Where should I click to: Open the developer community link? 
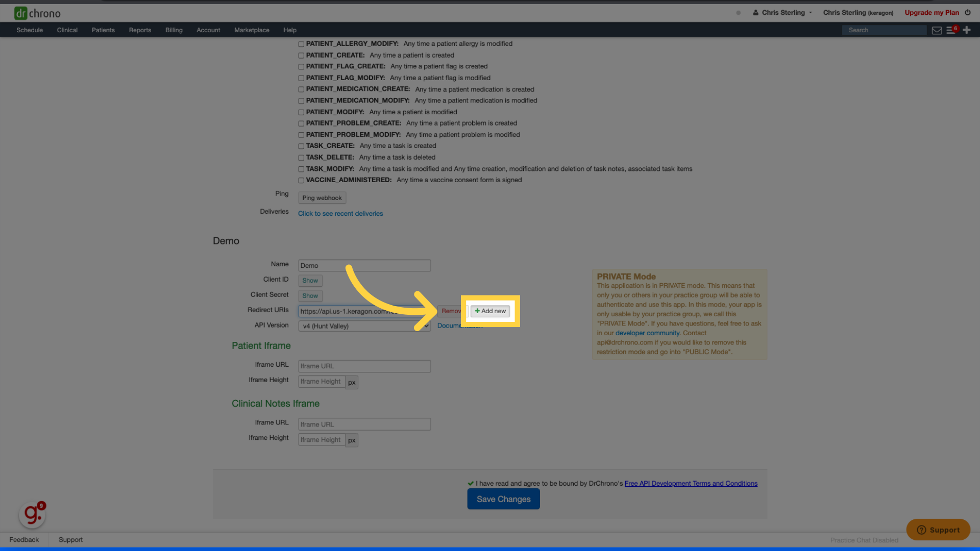(x=647, y=333)
